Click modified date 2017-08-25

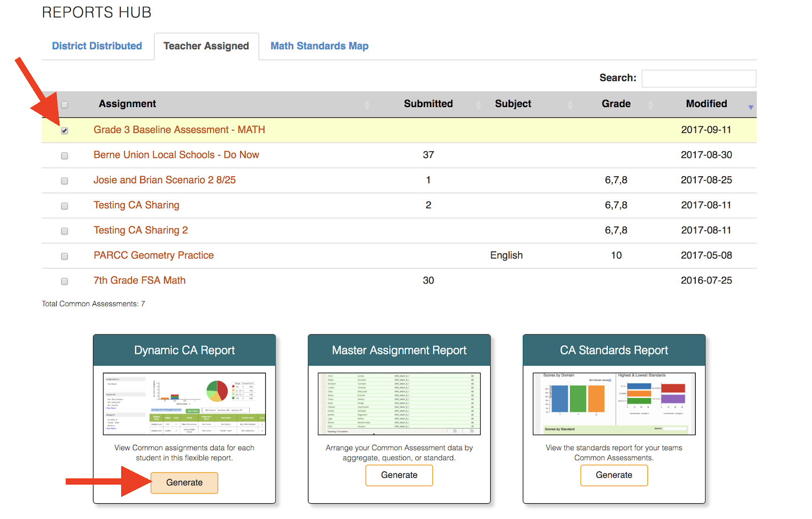[x=706, y=180]
